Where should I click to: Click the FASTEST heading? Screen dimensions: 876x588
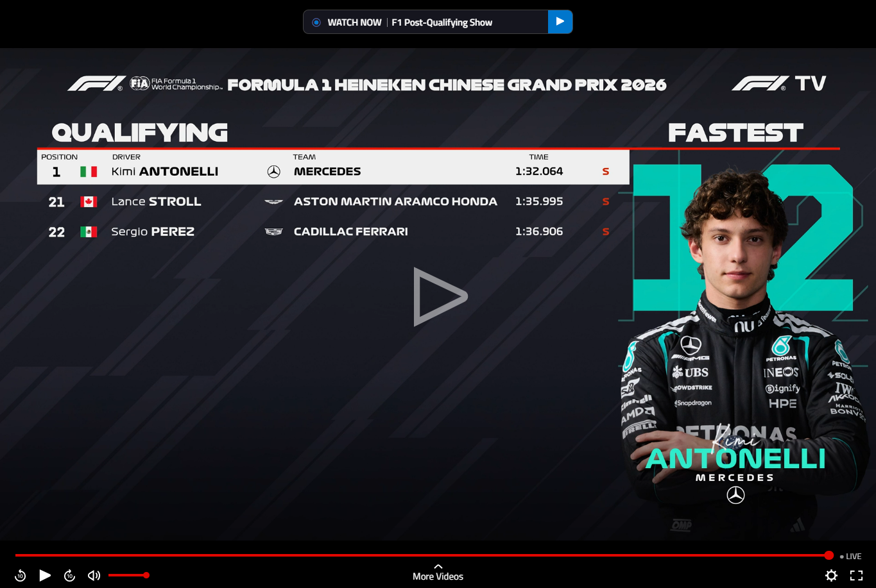click(735, 132)
